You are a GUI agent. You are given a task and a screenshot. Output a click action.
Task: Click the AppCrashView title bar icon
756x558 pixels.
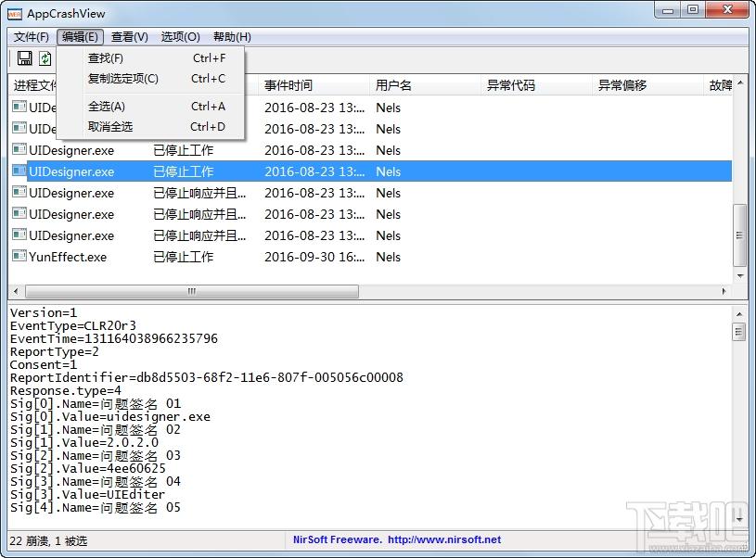click(x=15, y=14)
